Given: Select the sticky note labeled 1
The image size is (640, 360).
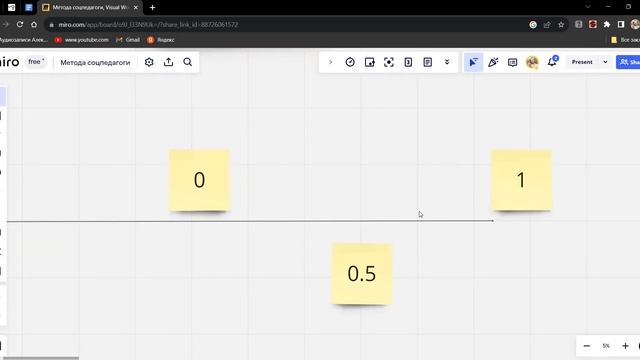Looking at the screenshot, I should click(521, 180).
